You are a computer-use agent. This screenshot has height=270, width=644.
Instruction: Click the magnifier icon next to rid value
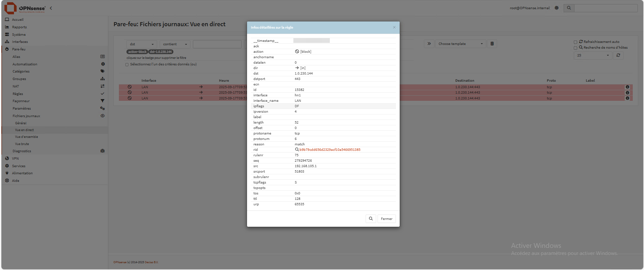coord(297,149)
